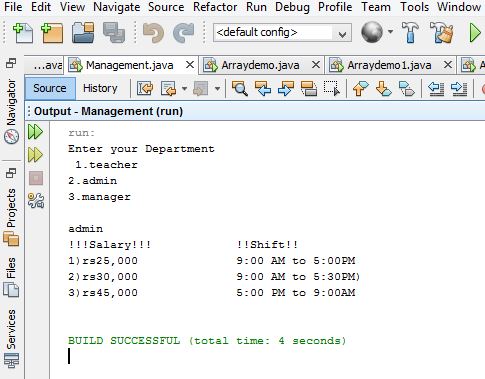
Task: Click the green Run Project icon
Action: [x=474, y=32]
